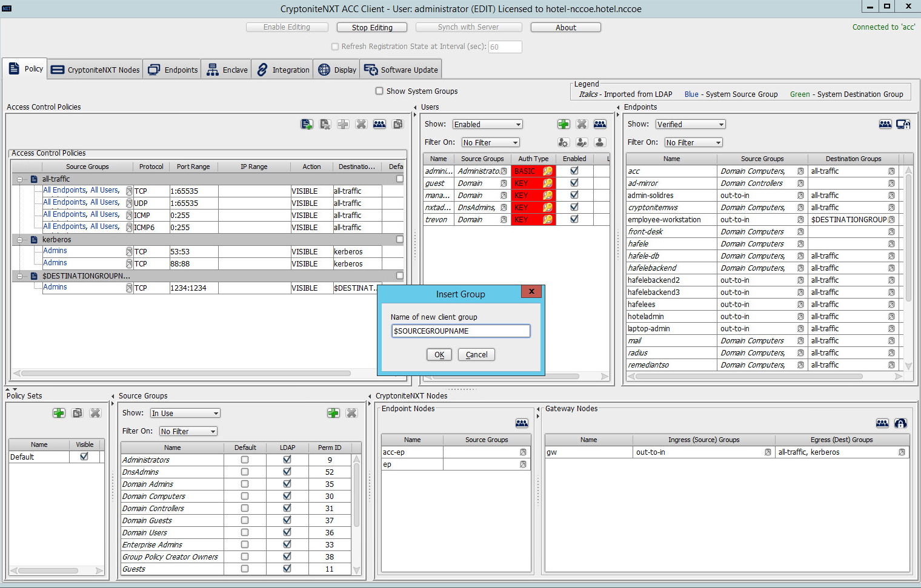The height and width of the screenshot is (588, 921).
Task: Click the gray delete user icon in Users panel
Action: [582, 124]
